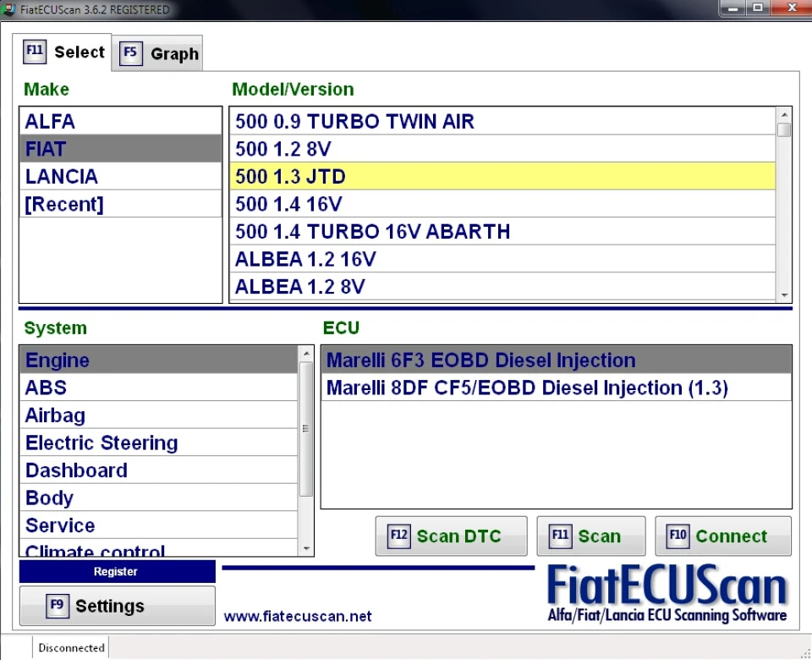Image resolution: width=812 pixels, height=660 pixels.
Task: Choose 500 1.4 TURBO 16V ABARTH
Action: (x=502, y=231)
